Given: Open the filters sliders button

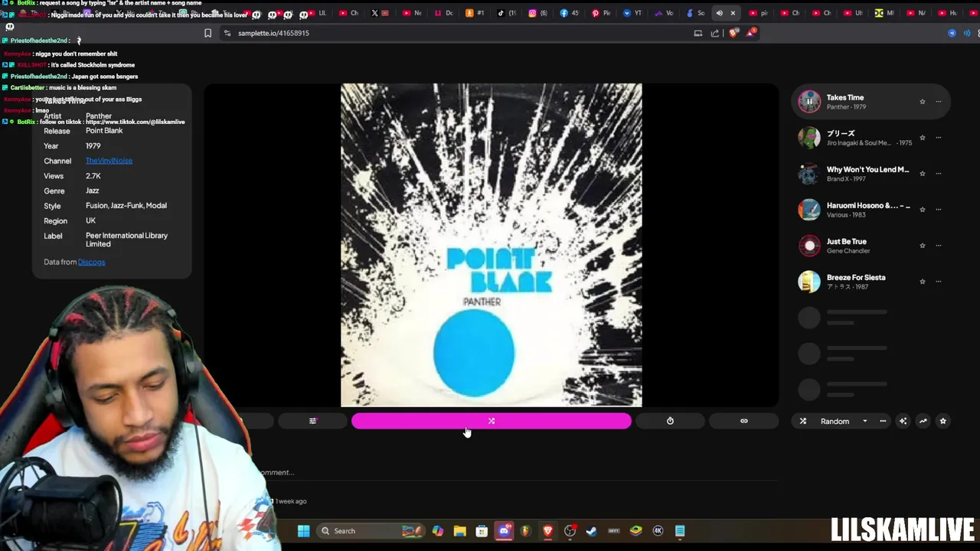Looking at the screenshot, I should (x=312, y=421).
